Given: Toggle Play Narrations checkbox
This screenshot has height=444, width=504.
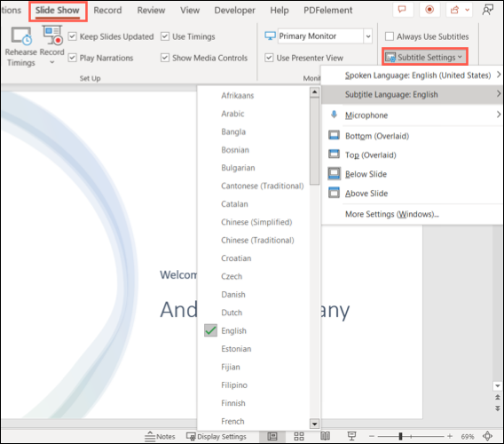Looking at the screenshot, I should (73, 58).
